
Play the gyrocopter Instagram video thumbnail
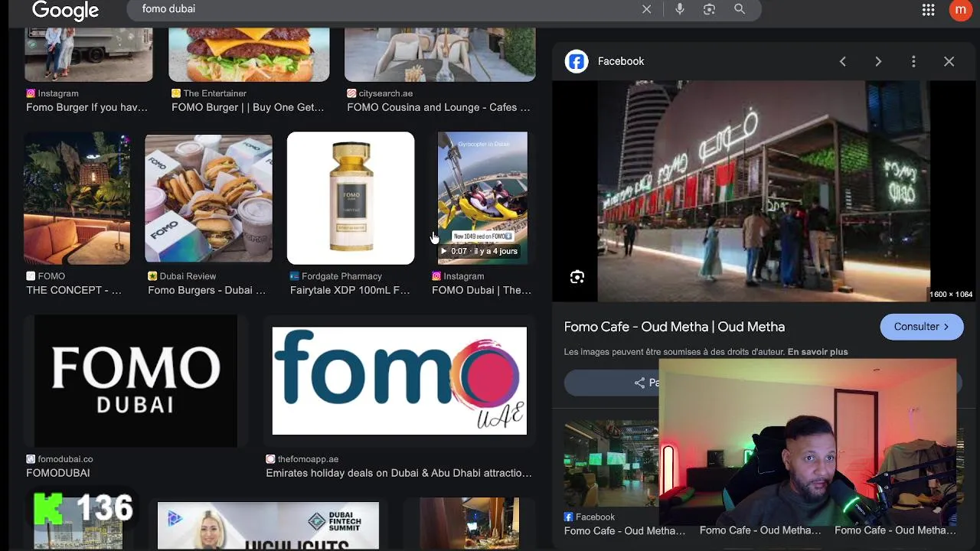(482, 198)
